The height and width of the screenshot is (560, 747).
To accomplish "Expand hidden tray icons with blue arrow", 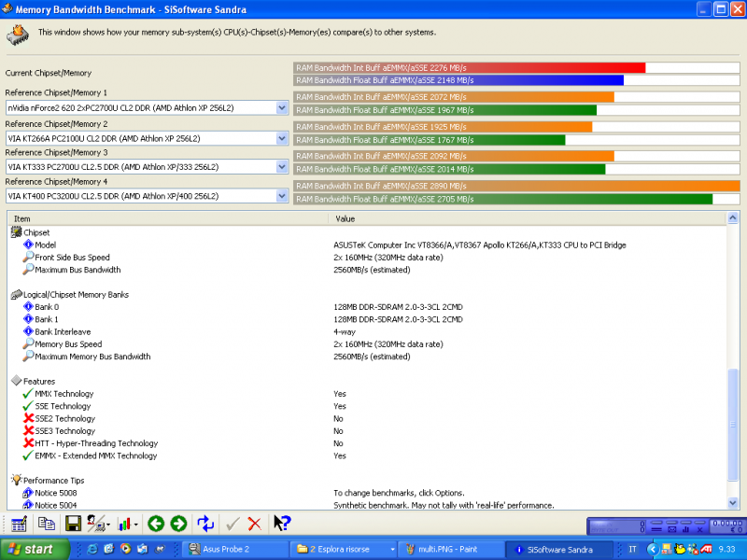I will (652, 550).
